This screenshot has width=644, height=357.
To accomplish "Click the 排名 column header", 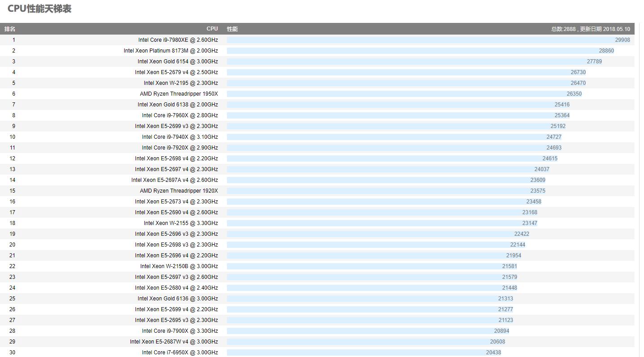I will [x=10, y=29].
